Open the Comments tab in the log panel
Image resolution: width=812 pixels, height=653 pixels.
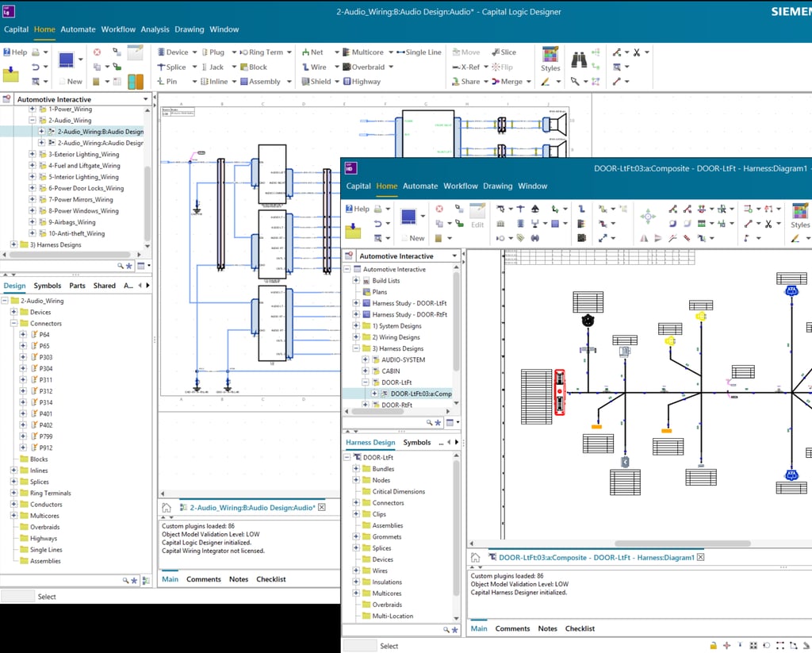pyautogui.click(x=203, y=579)
